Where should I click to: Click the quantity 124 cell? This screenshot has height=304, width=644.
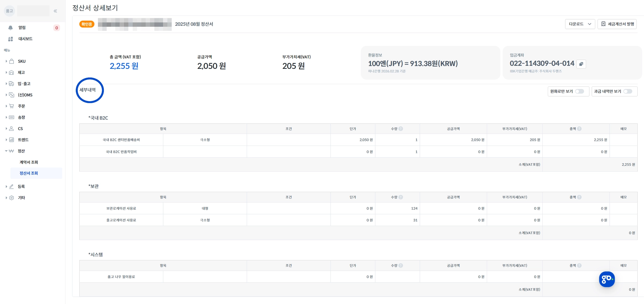(x=397, y=208)
